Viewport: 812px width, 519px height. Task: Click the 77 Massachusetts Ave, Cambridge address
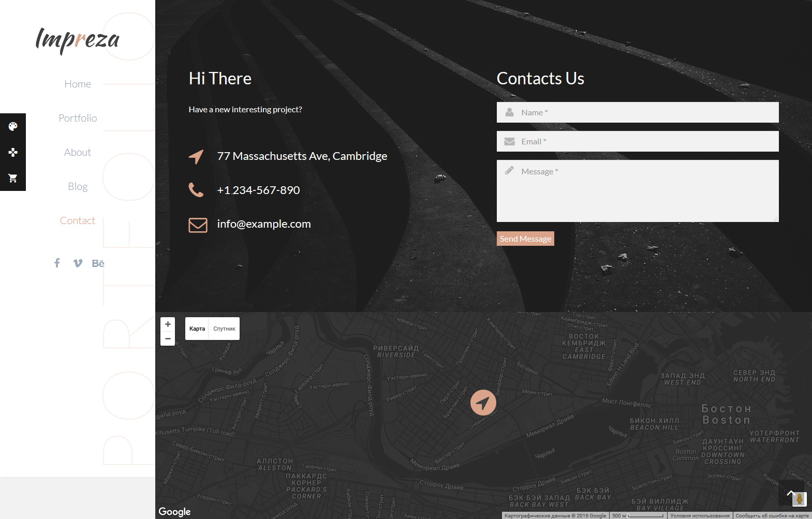302,156
